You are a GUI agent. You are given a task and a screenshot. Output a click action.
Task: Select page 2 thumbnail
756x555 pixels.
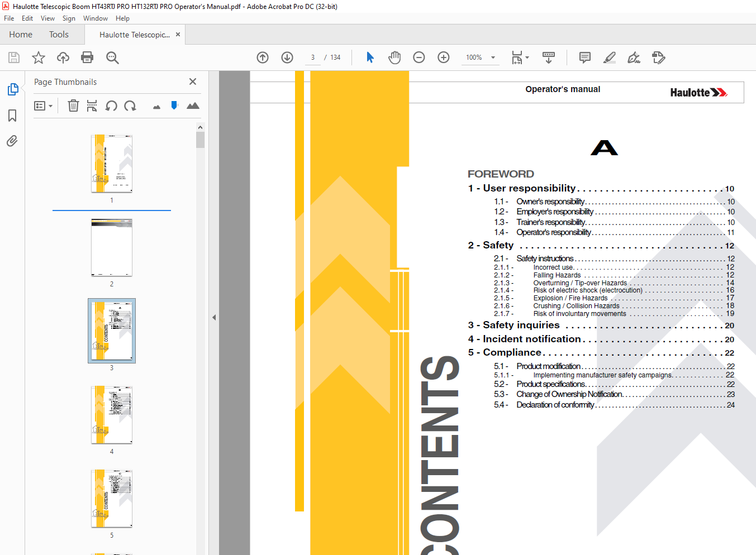[112, 247]
